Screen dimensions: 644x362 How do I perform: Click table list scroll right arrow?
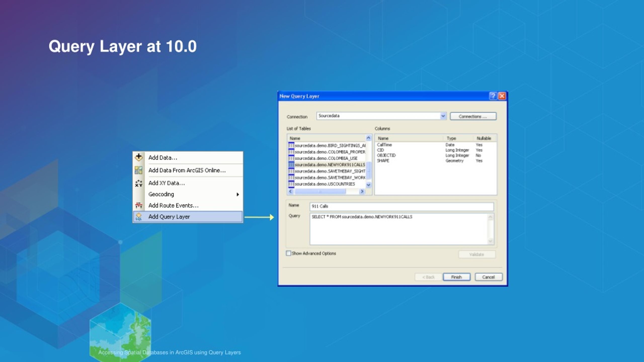pyautogui.click(x=362, y=191)
